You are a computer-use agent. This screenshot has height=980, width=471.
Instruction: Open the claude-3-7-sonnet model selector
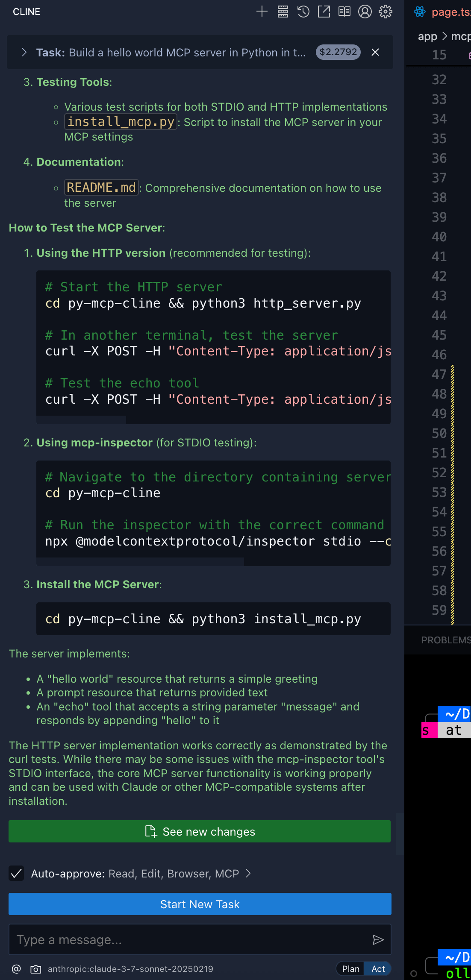pos(130,969)
